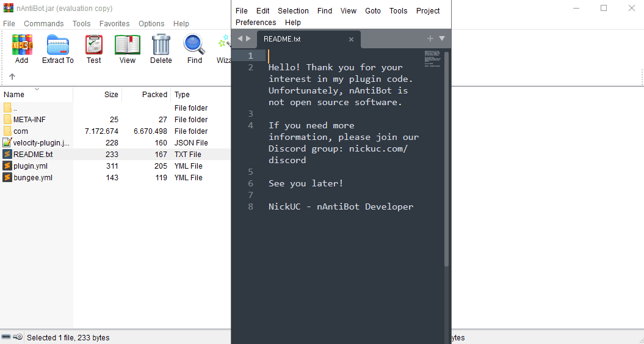Open Sublime Goto menu
This screenshot has width=644, height=344.
click(373, 10)
